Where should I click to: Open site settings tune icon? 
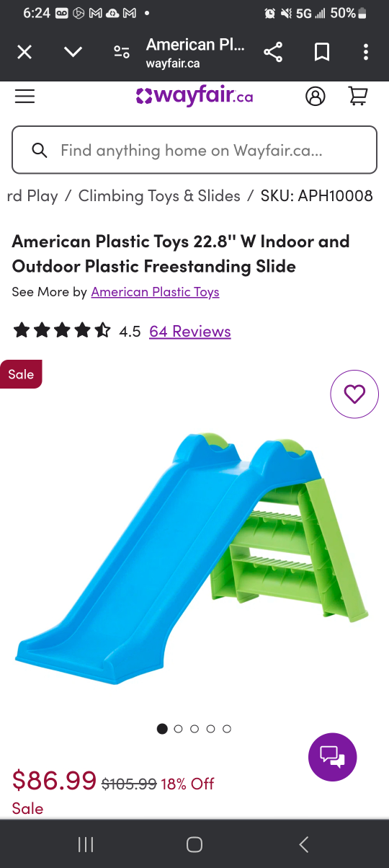pos(122,52)
